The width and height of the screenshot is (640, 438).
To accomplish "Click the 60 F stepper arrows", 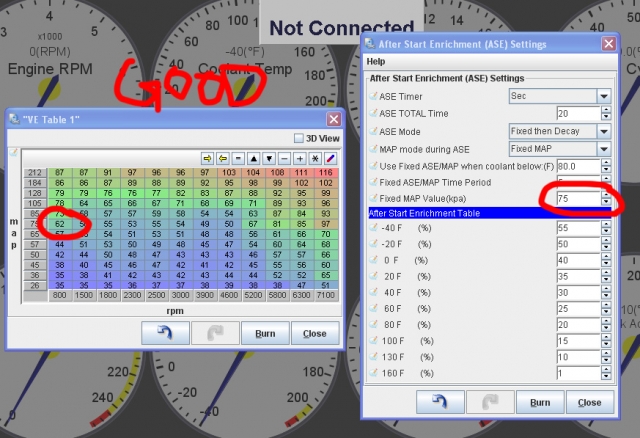I will tap(606, 309).
